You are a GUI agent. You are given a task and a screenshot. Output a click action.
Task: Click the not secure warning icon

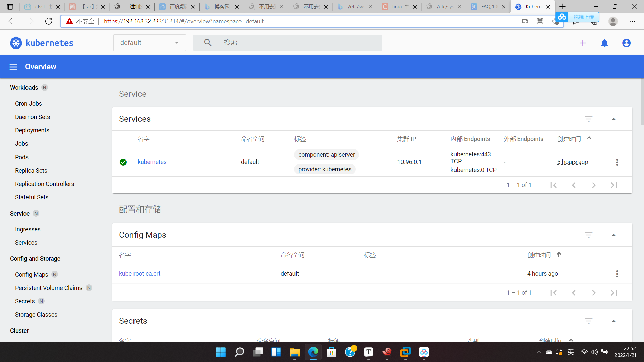69,21
